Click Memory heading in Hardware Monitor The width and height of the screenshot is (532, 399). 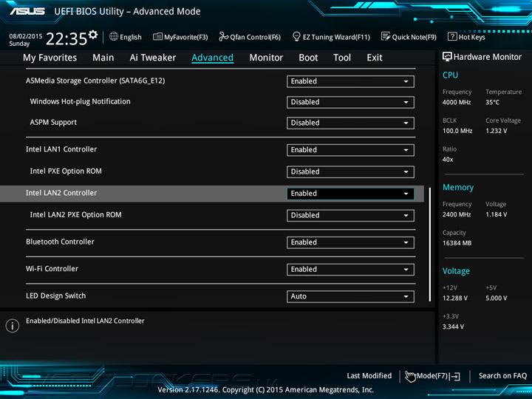point(458,187)
